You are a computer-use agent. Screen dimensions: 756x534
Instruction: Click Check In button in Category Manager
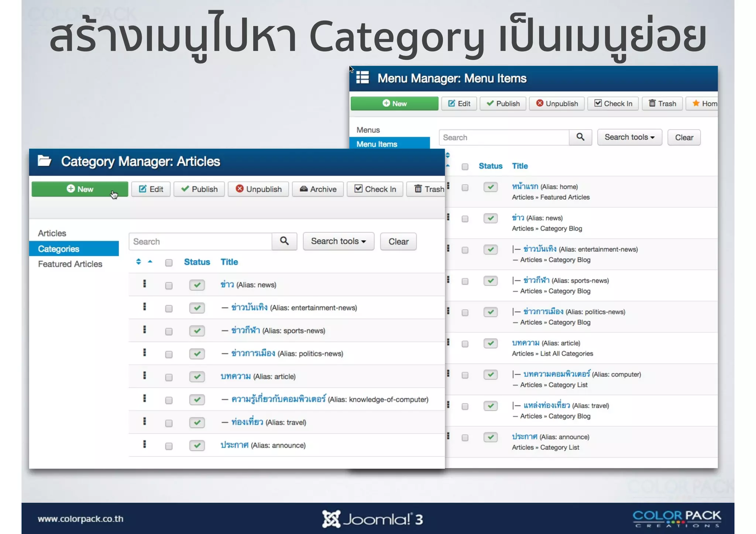click(x=375, y=189)
